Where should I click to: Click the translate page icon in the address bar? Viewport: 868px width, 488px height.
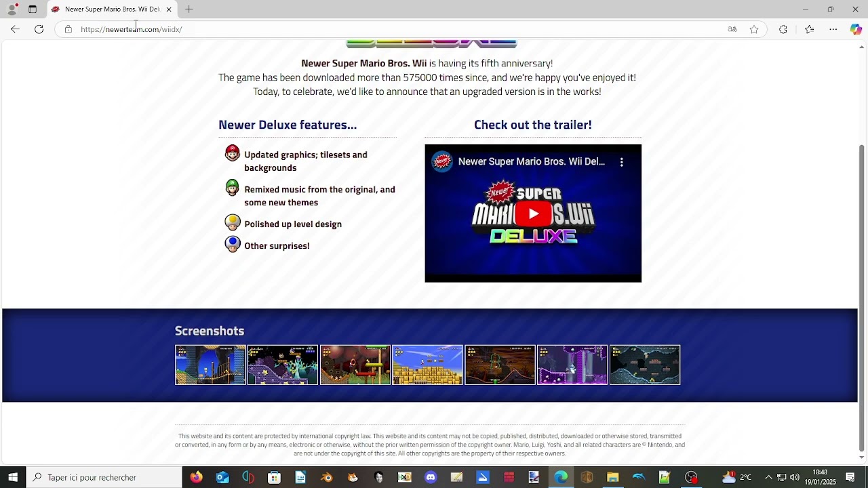click(x=732, y=29)
